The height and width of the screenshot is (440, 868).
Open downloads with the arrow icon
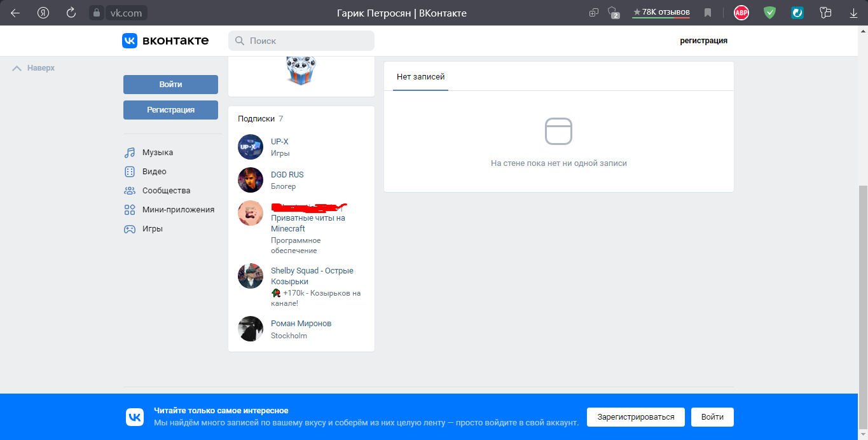click(853, 13)
